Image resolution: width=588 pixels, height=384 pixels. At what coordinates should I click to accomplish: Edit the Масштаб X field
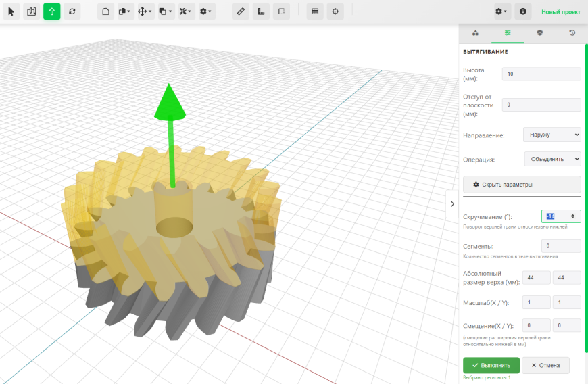coord(536,302)
